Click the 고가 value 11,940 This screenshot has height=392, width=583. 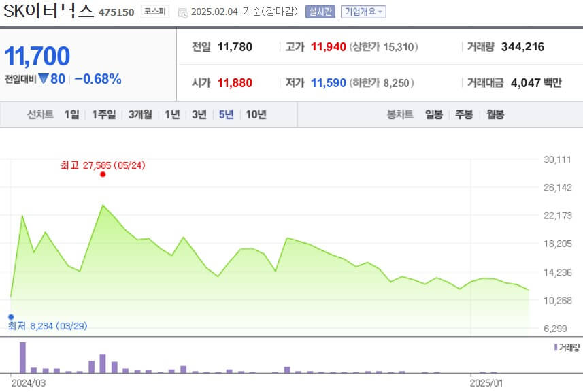click(329, 47)
